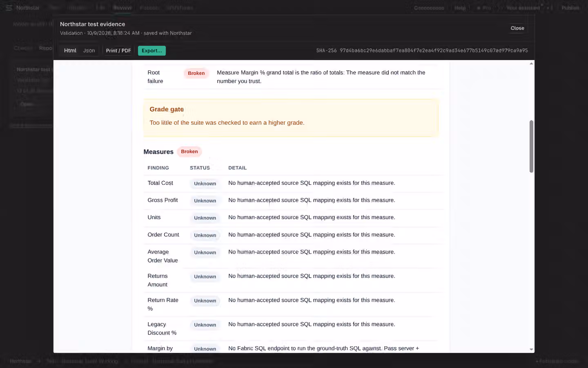Click the detail text for Return Rate %
Viewport: 588px width, 368px height.
[x=312, y=300]
